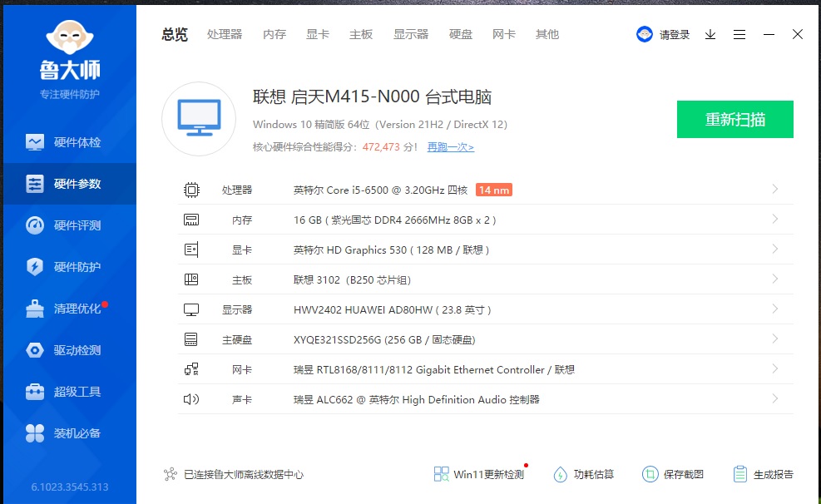Click 英特尔 HD Graphics 530 text

click(392, 250)
